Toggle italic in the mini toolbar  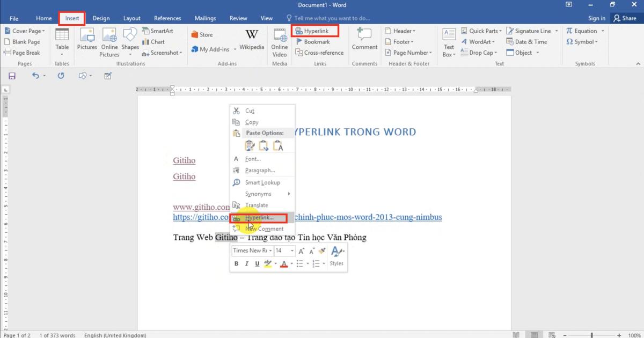tap(246, 263)
